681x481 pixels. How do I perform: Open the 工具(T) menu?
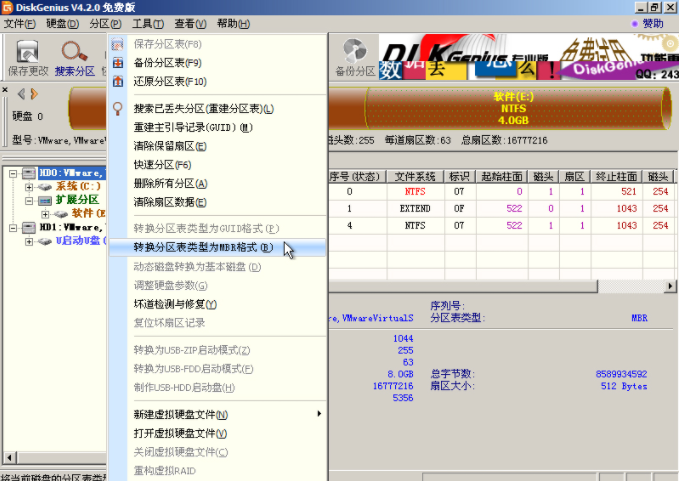(148, 23)
